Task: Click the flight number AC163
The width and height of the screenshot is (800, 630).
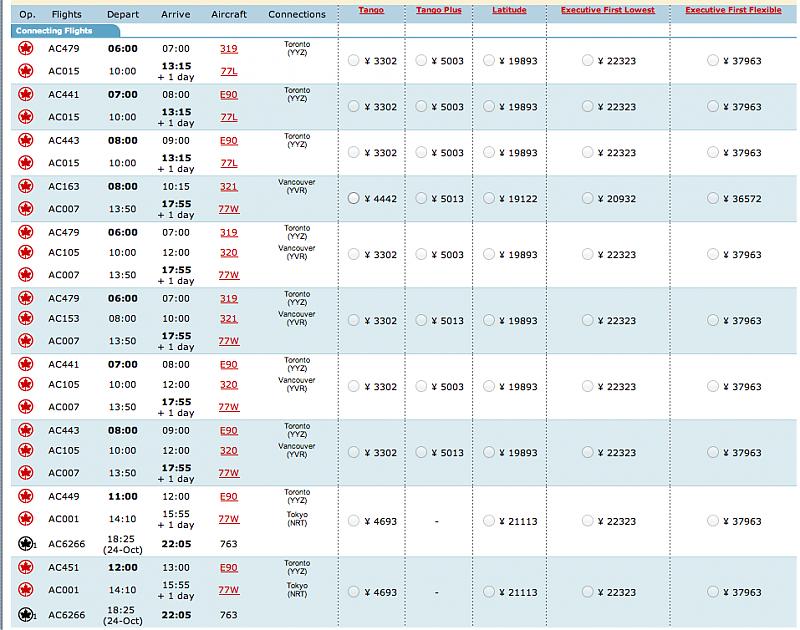Action: pos(64,186)
